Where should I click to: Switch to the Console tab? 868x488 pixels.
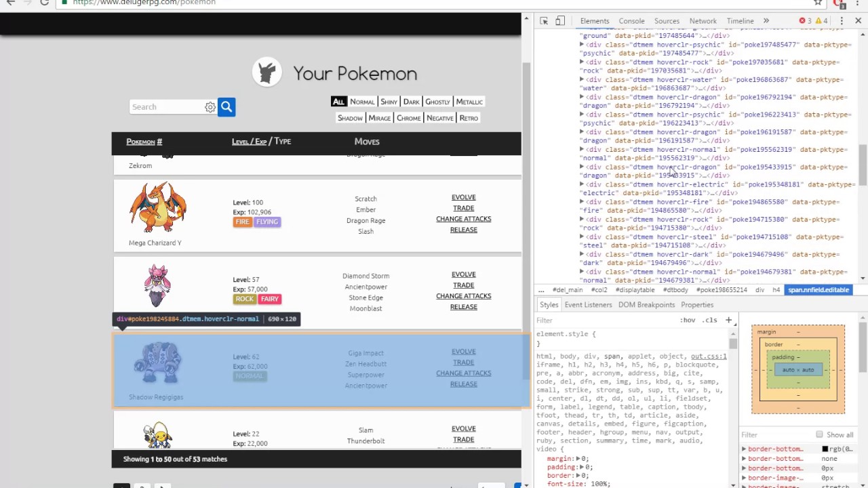631,21
